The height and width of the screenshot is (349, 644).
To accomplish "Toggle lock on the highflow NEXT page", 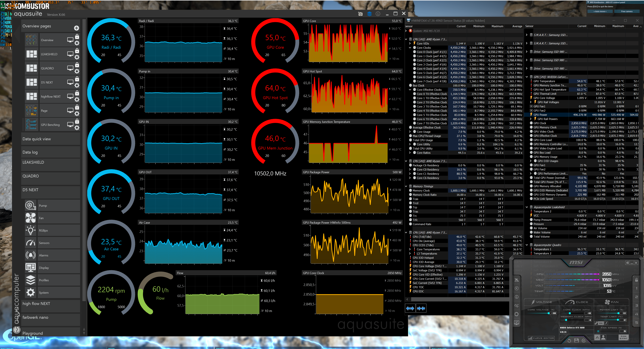I will point(77,93).
